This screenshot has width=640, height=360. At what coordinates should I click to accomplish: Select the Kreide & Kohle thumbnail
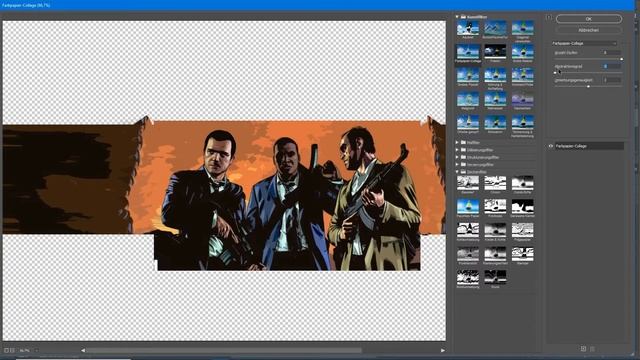495,230
